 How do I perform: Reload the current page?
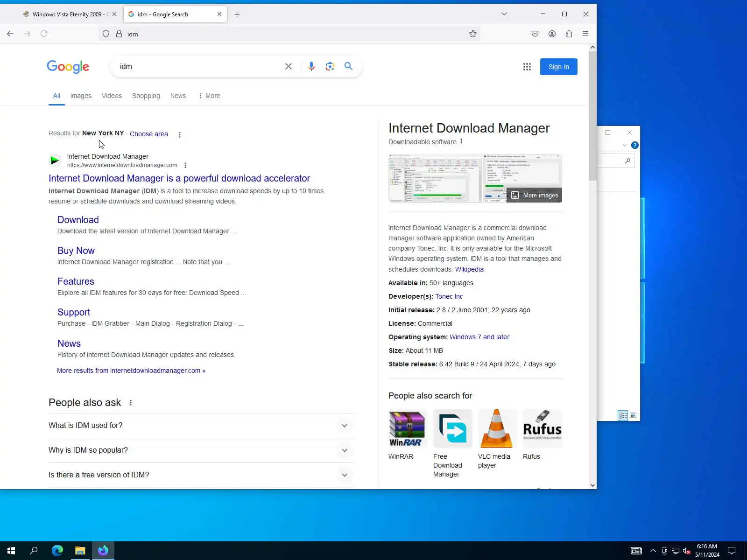44,34
